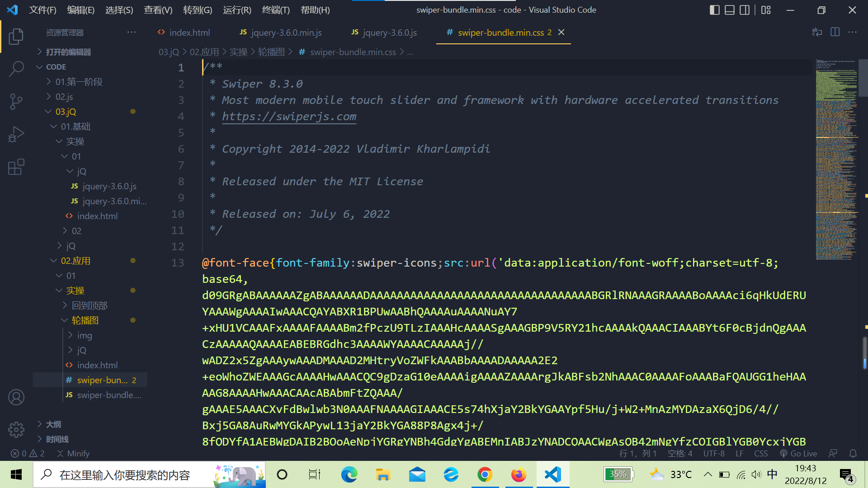Toggle the primary side bar layout icon
The width and height of the screenshot is (868, 488).
715,10
